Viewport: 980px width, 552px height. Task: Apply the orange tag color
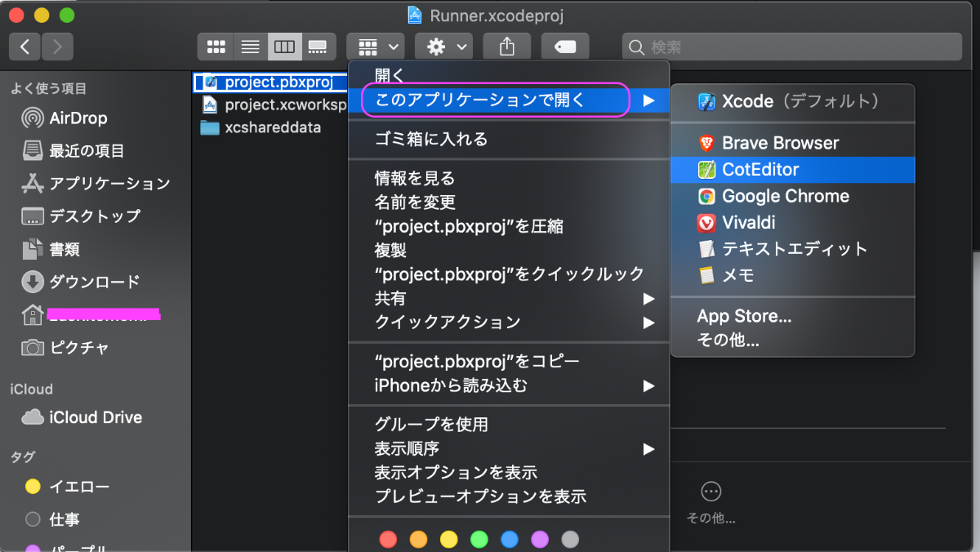[418, 539]
